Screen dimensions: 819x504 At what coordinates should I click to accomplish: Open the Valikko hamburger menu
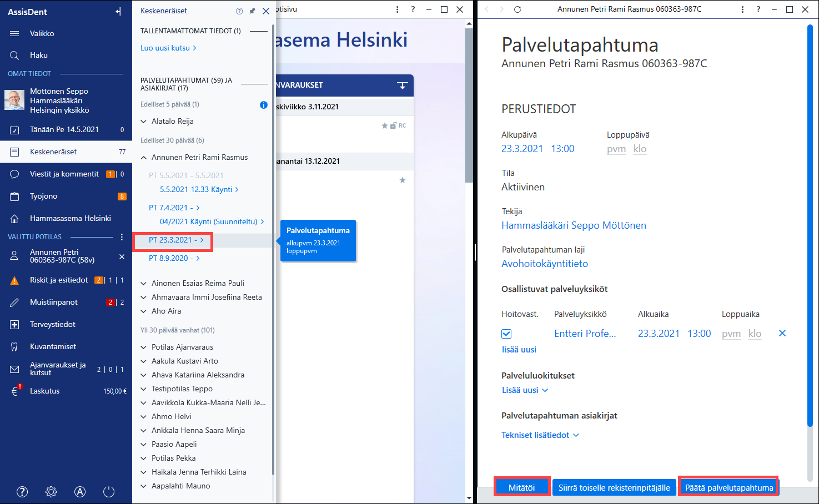pos(14,34)
